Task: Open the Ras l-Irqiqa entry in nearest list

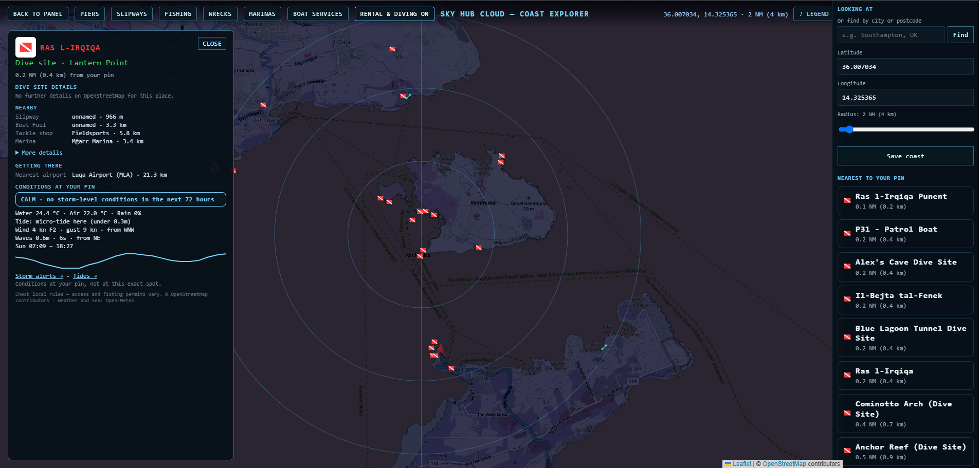Action: tap(905, 376)
